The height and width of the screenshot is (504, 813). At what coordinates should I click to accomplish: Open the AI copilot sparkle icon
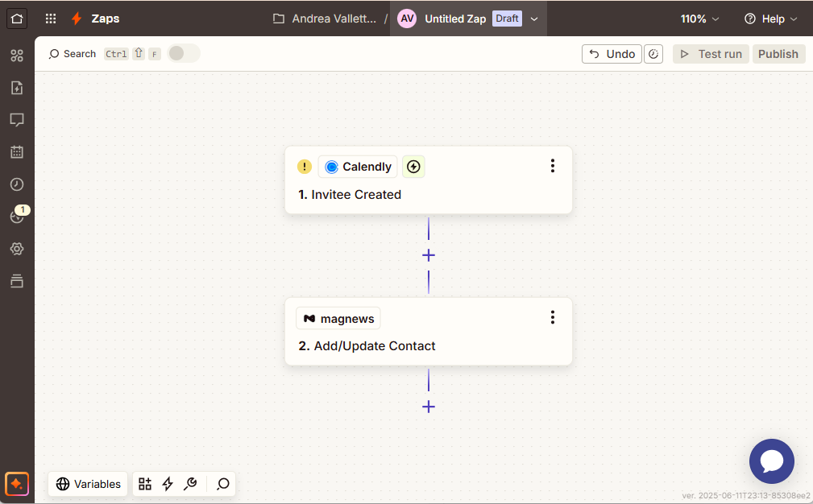pyautogui.click(x=17, y=484)
